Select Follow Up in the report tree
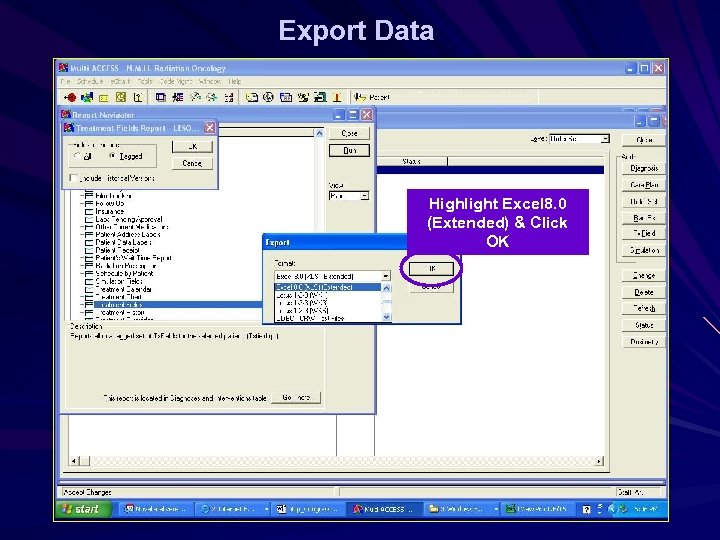This screenshot has width=720, height=540. point(110,203)
